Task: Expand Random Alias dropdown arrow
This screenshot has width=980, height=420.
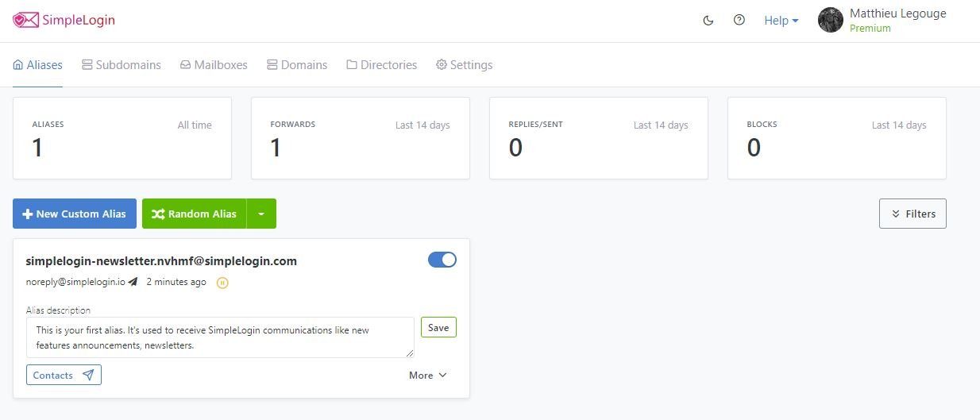Action: (261, 214)
